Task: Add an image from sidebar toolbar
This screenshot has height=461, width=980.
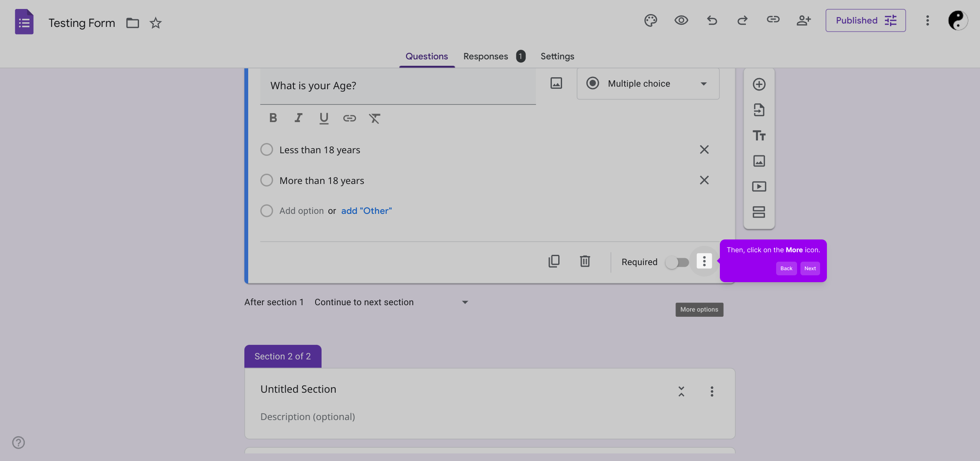Action: coord(759,161)
